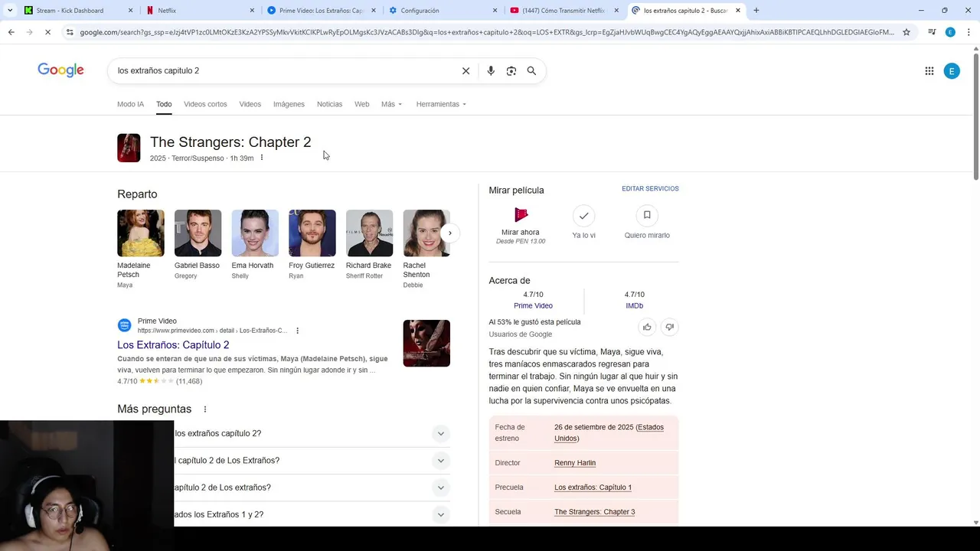Select the Web results tab
The width and height of the screenshot is (980, 551).
pos(361,104)
